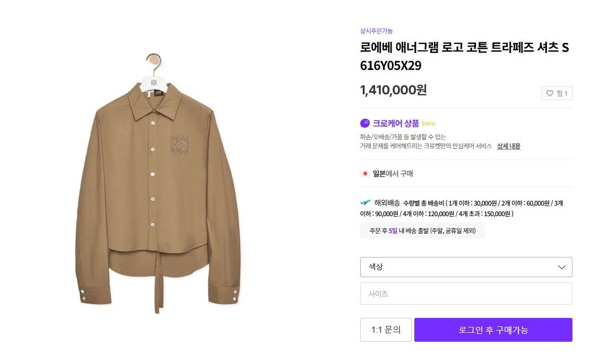Click the heart icon to wishlist item
The height and width of the screenshot is (364, 608).
[550, 94]
